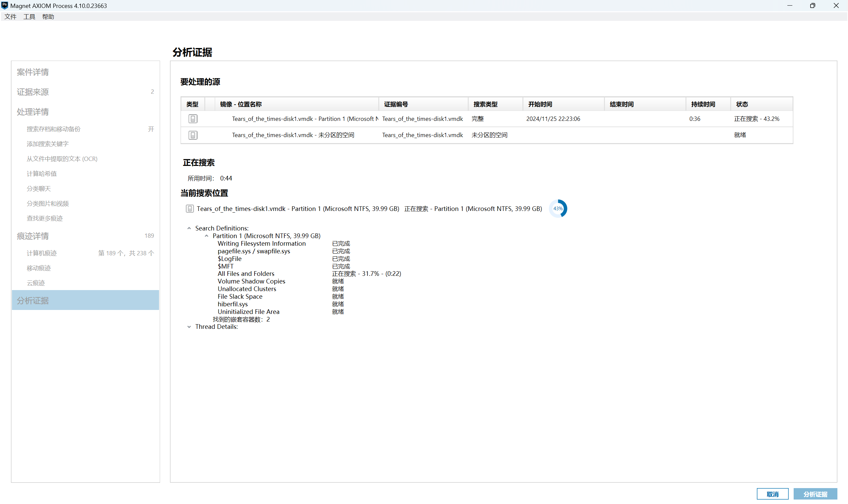Click the 分析证据 button at bottom right

tap(816, 494)
